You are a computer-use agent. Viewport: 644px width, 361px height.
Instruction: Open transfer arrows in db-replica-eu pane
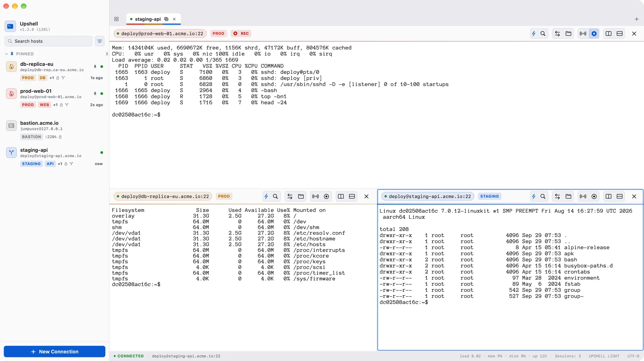(x=290, y=197)
